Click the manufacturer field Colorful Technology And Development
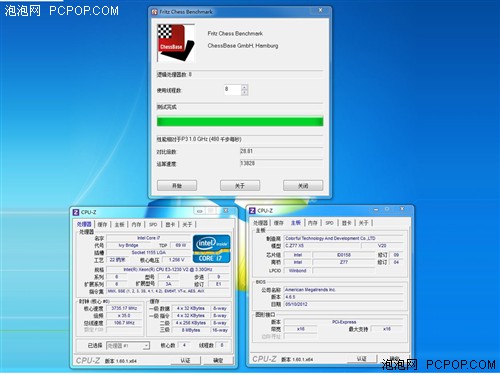The height and width of the screenshot is (375, 500). [343, 238]
